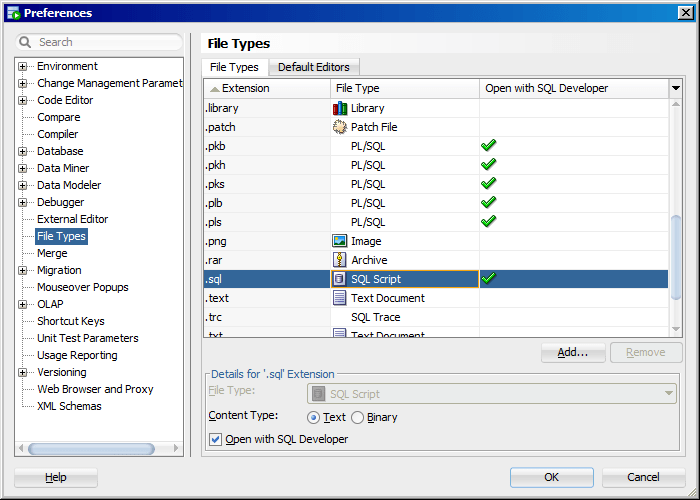Click green checkmark in .sql row

489,279
